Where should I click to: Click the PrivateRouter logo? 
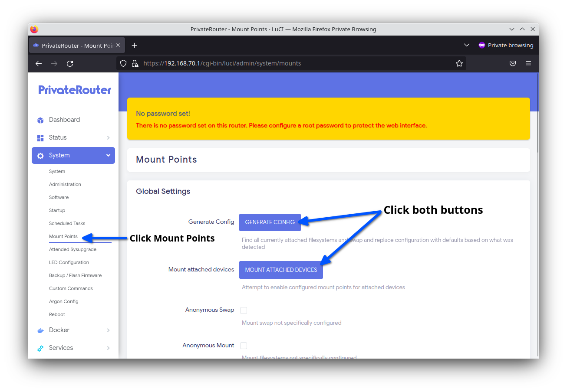pos(75,90)
